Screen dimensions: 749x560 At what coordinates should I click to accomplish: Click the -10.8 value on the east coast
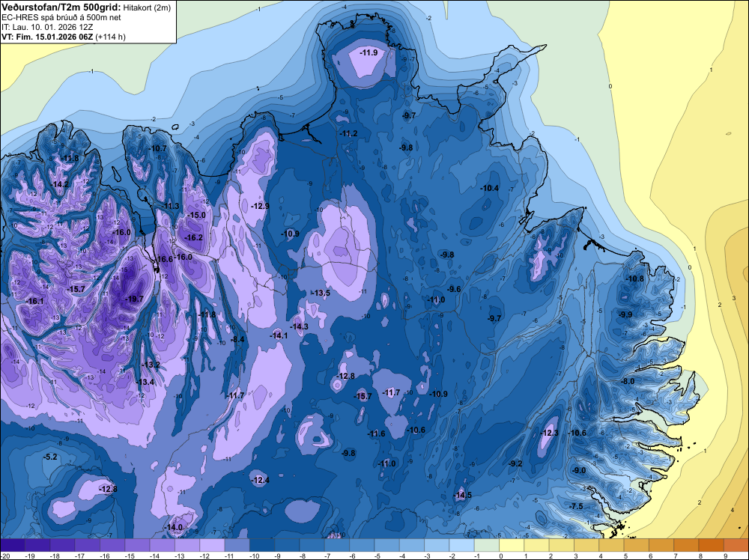635,279
